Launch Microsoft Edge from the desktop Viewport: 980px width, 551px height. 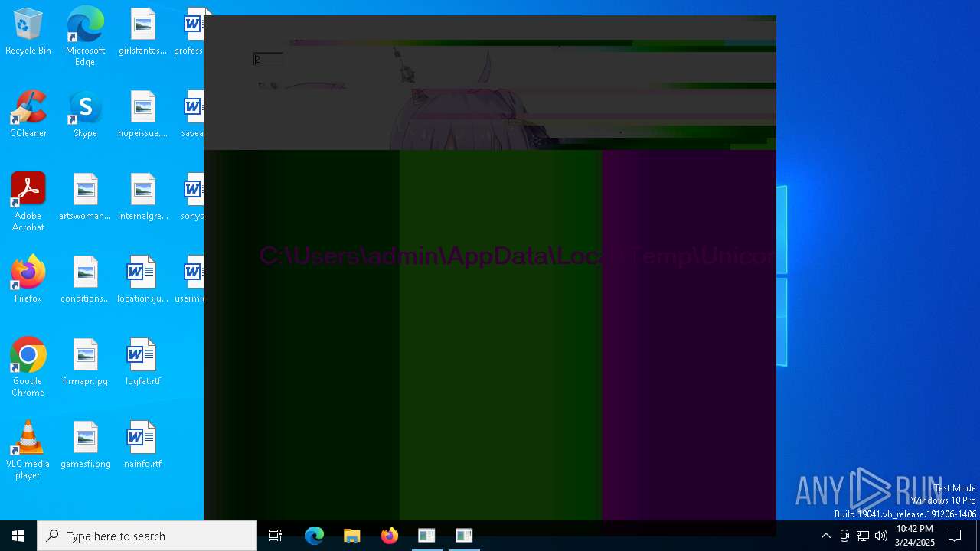[85, 37]
